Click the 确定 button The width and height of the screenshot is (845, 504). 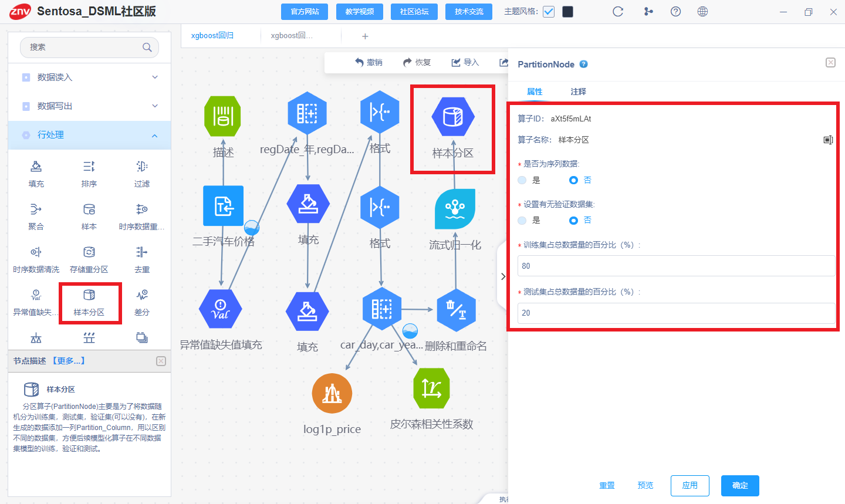point(740,486)
